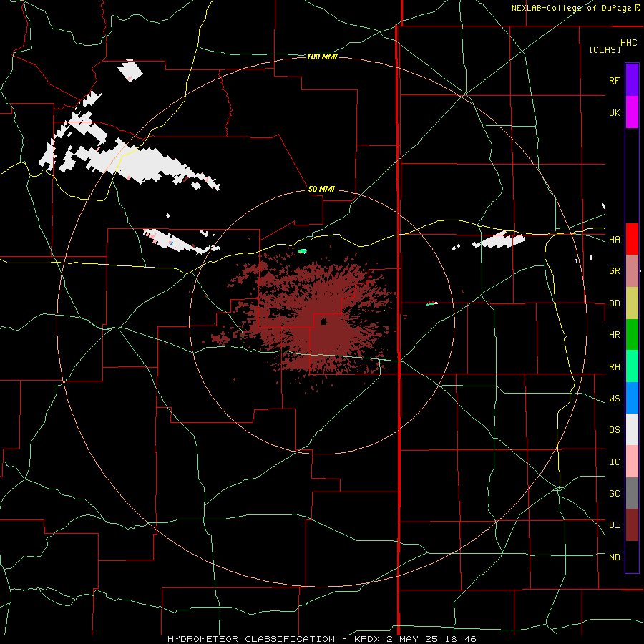Click the BI legend label

(615, 525)
